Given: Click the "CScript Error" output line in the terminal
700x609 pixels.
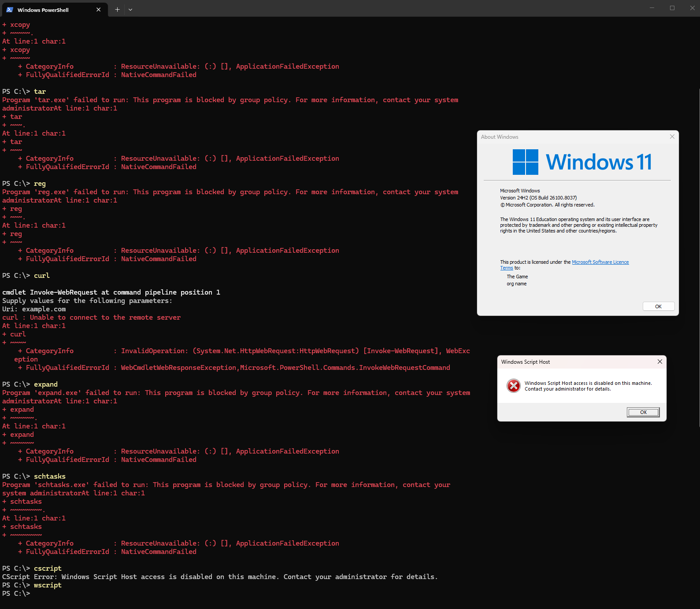Looking at the screenshot, I should pos(220,577).
